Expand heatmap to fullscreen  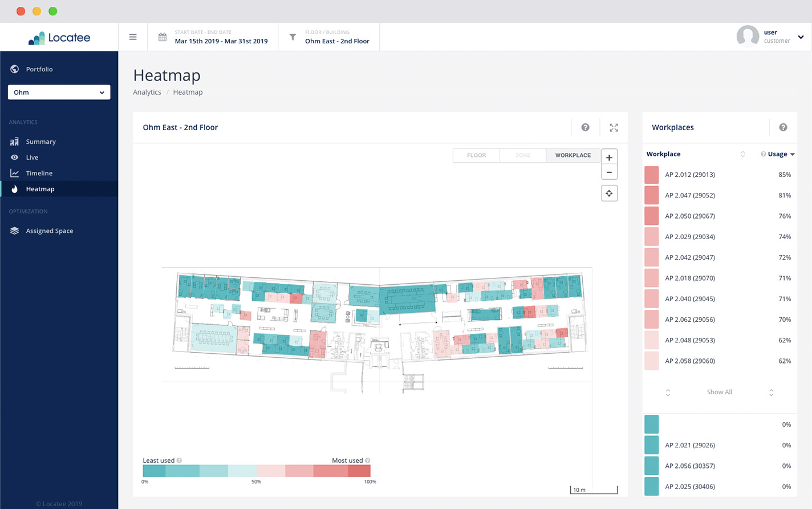click(614, 128)
